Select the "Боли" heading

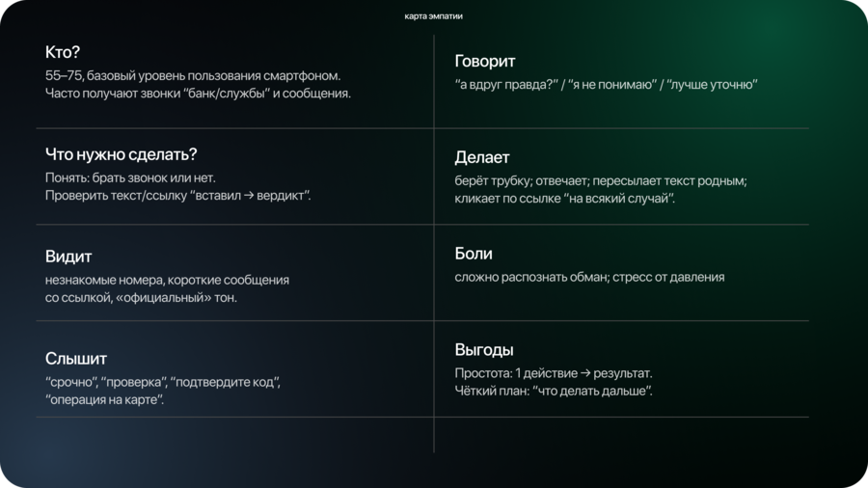click(x=474, y=254)
